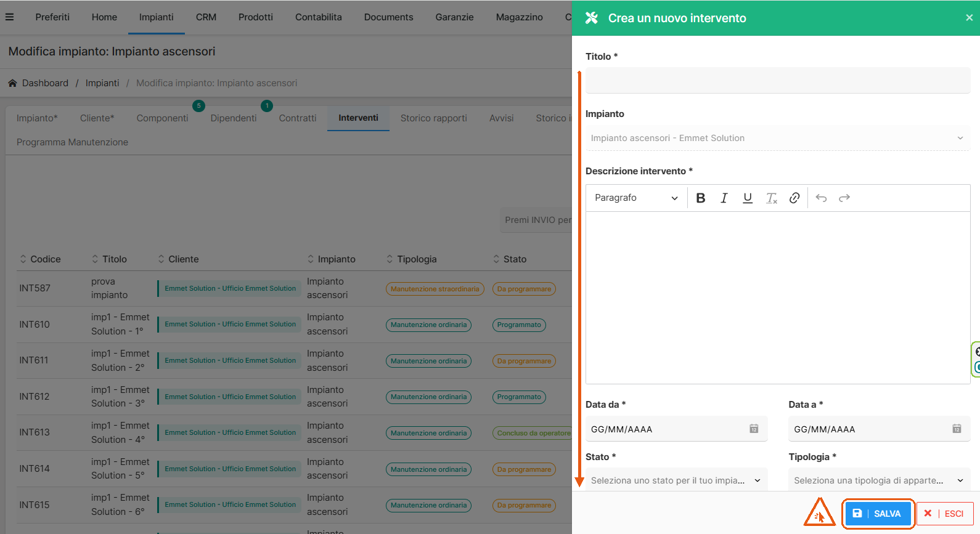Image resolution: width=980 pixels, height=534 pixels.
Task: Click the Programmato status badge for INT610
Action: click(x=519, y=325)
